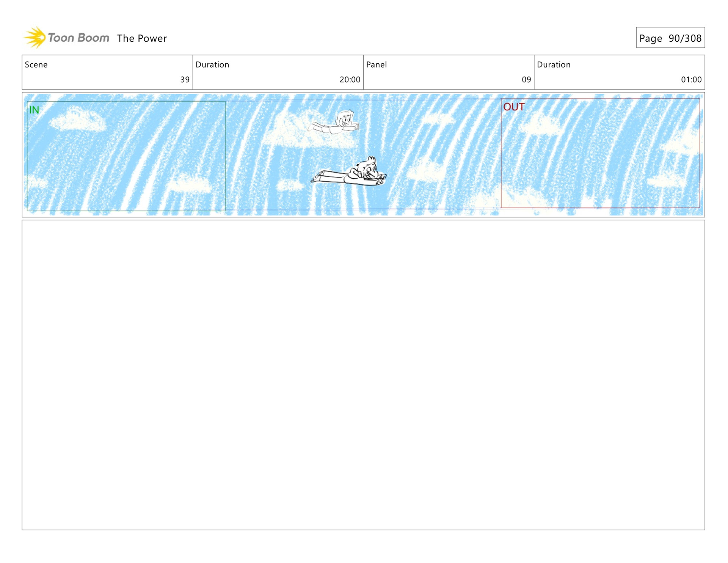Click the Panel header label
Viewport: 728px width, 563px height.
pos(377,64)
